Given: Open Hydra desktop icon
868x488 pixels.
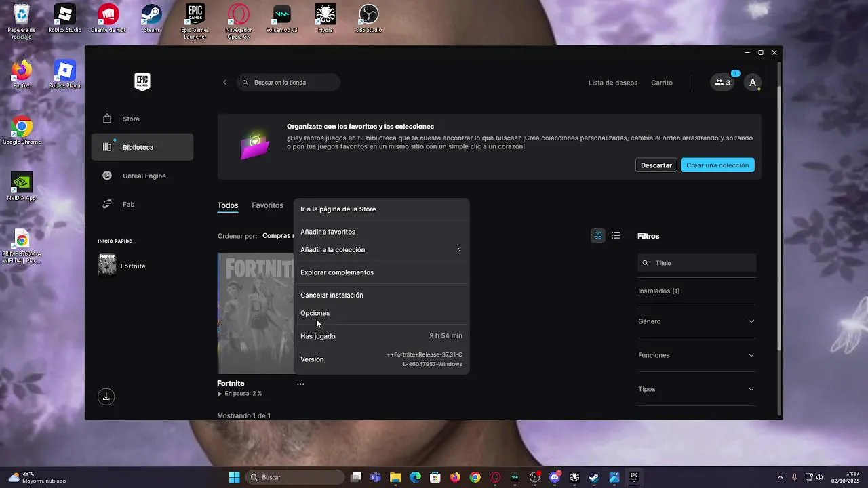Looking at the screenshot, I should [325, 19].
